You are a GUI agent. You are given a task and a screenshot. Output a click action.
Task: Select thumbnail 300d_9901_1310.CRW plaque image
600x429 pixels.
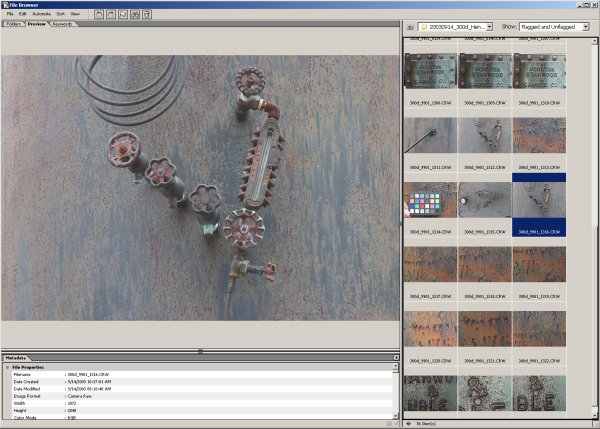tap(539, 71)
